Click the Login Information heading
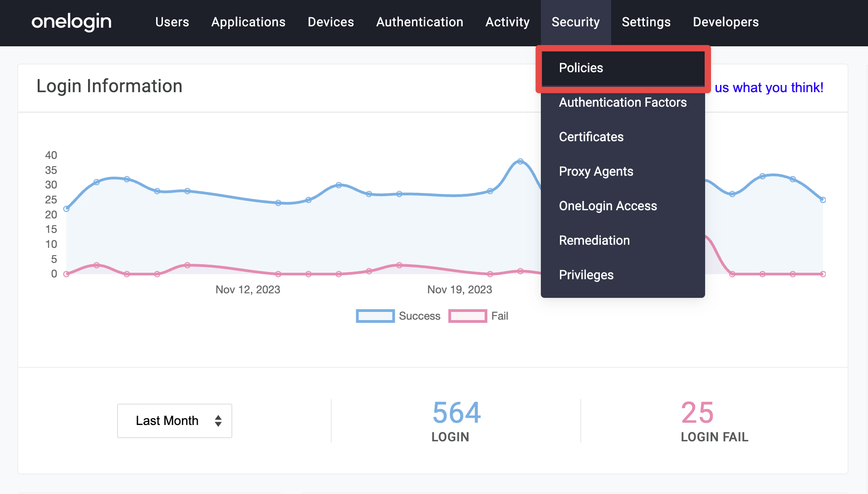The width and height of the screenshot is (868, 494). coord(109,86)
